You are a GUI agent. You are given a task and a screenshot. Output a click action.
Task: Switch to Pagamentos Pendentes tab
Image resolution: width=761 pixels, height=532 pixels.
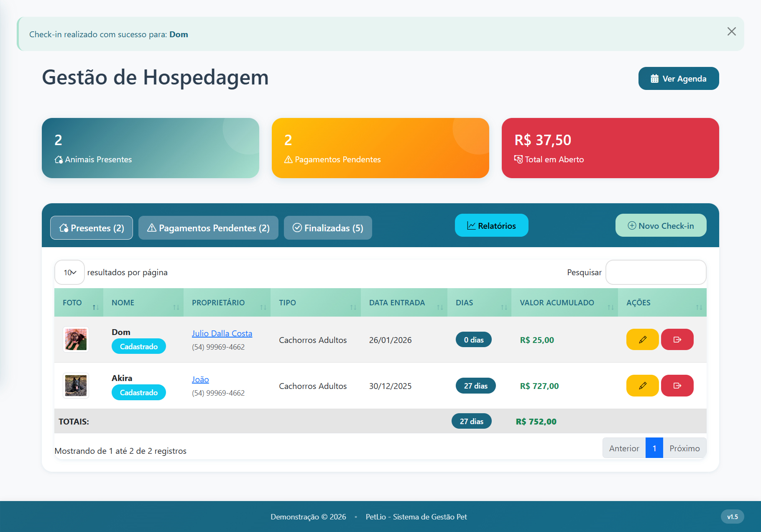[208, 228]
